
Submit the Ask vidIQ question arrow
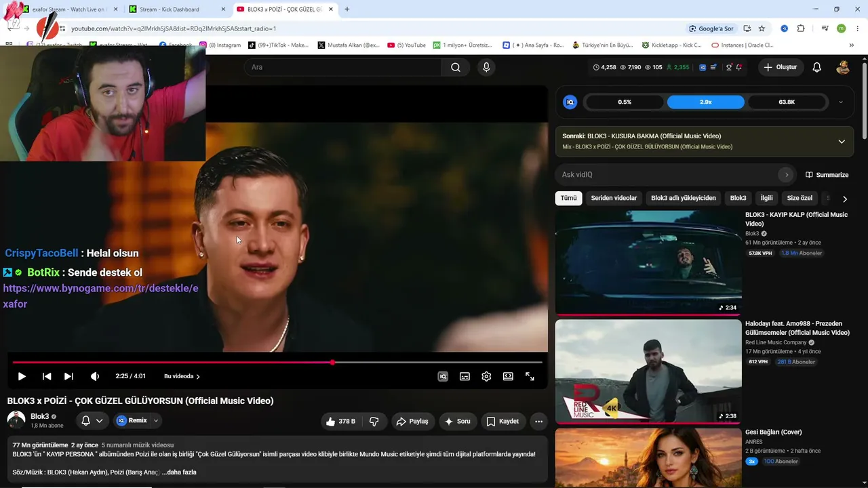787,175
